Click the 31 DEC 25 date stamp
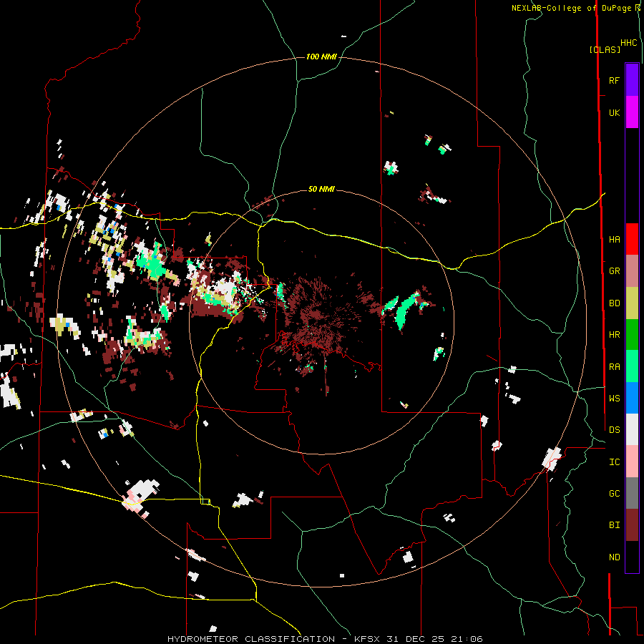The width and height of the screenshot is (644, 644). pyautogui.click(x=415, y=639)
